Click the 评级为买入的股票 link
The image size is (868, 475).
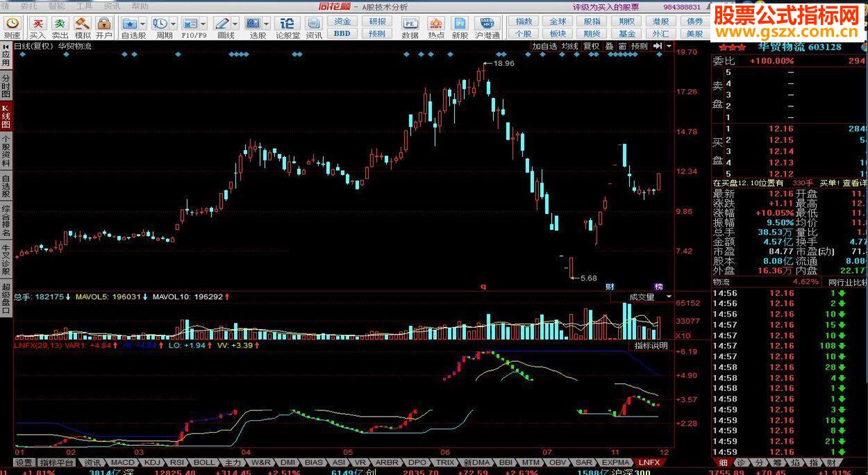(x=606, y=7)
